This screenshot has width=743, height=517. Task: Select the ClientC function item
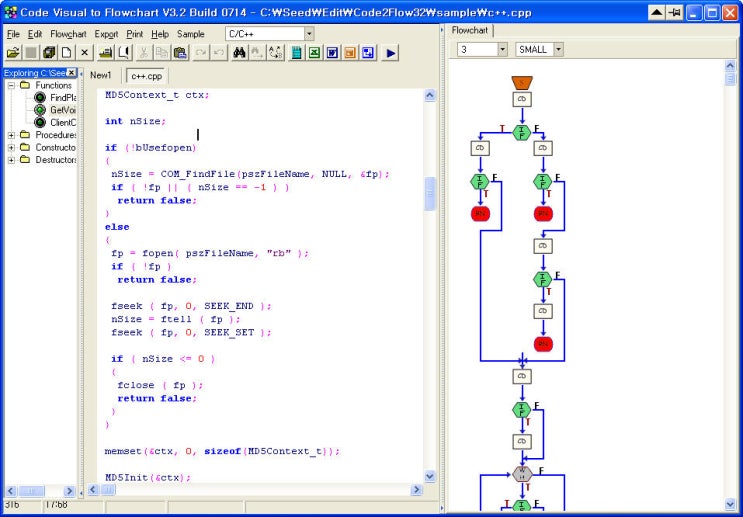63,122
